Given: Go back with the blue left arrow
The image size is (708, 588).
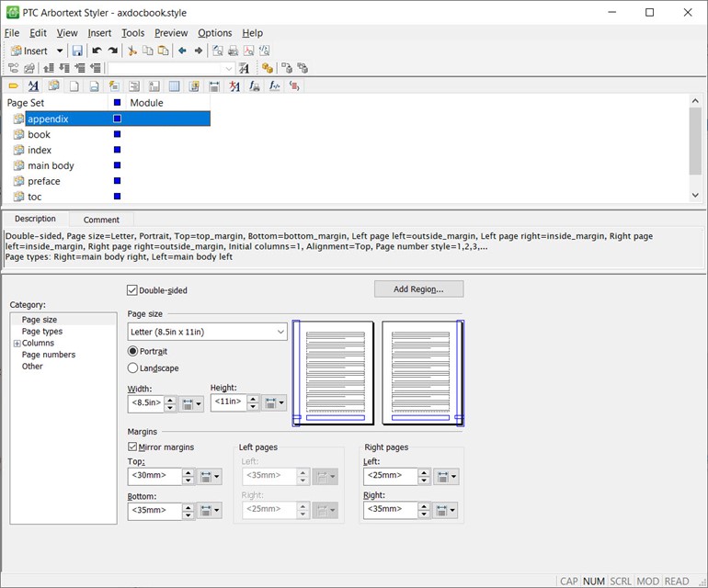Looking at the screenshot, I should pos(182,51).
